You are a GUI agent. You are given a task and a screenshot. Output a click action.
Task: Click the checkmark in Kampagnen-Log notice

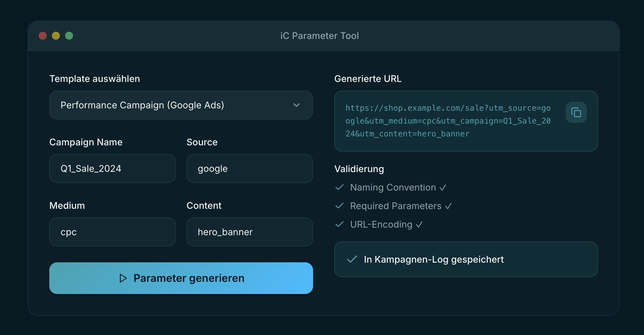tap(352, 259)
